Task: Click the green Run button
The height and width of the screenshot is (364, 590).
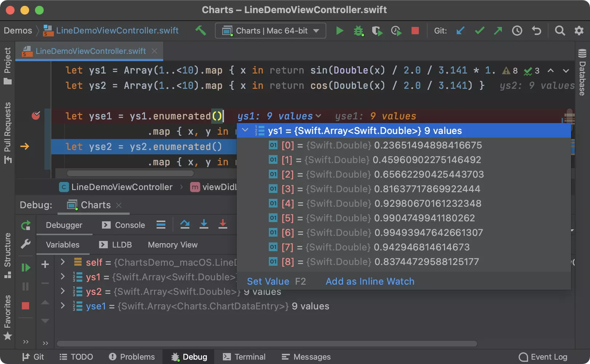Action: tap(339, 31)
